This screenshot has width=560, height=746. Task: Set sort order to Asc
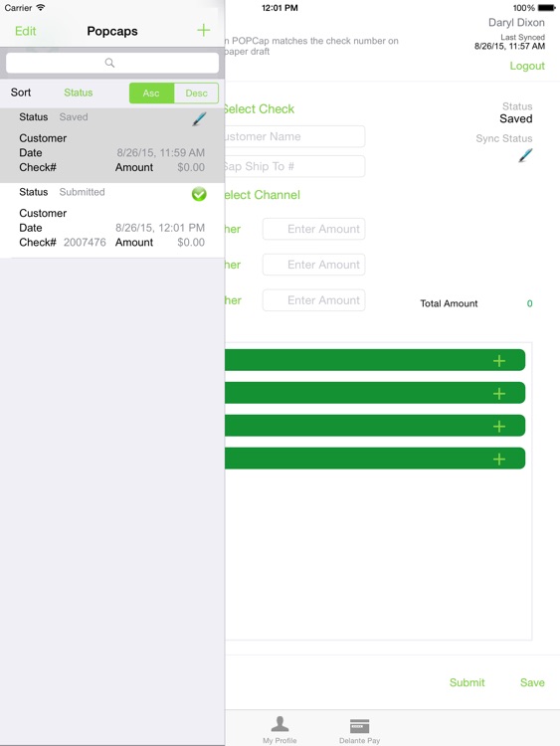151,93
